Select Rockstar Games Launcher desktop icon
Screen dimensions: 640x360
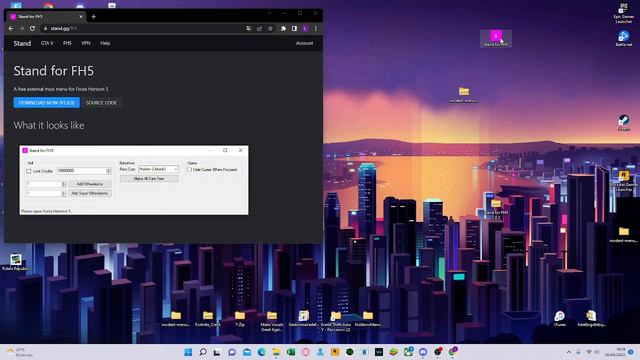(624, 182)
